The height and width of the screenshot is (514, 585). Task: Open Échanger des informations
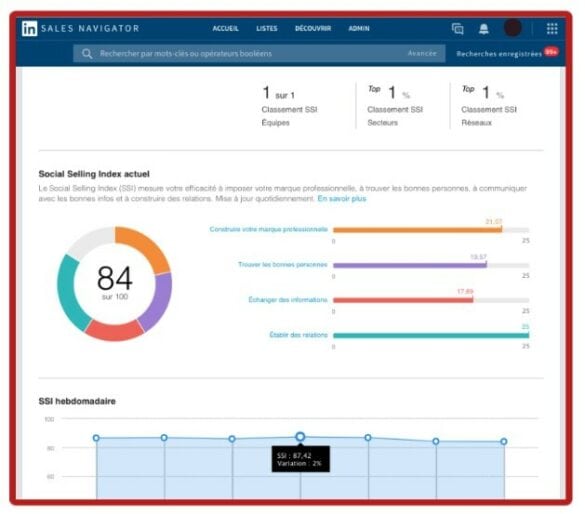[x=288, y=300]
